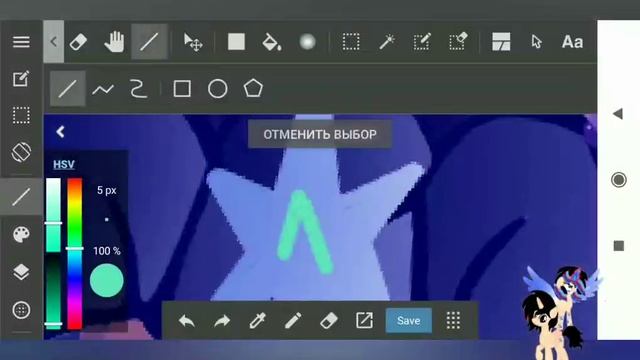
Task: Select the Selection Pen tool
Action: click(x=422, y=42)
